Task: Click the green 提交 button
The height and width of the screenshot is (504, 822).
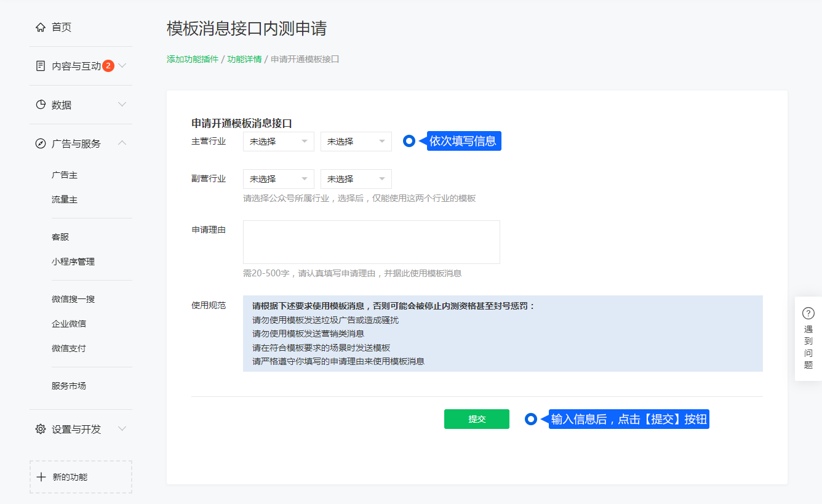Action: click(476, 419)
